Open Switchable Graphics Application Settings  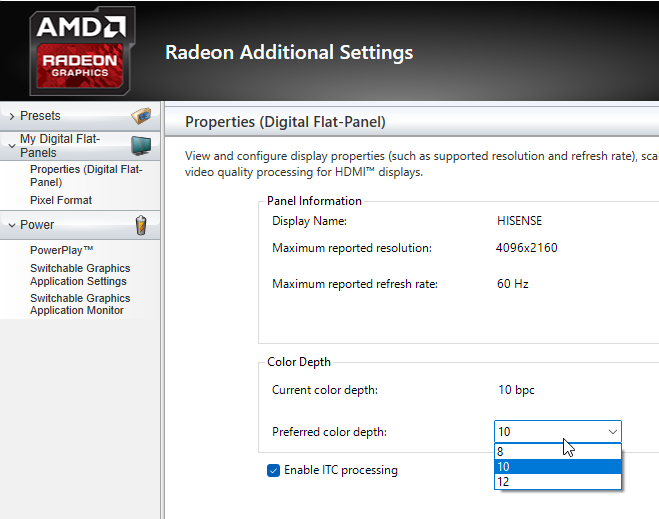tap(80, 275)
